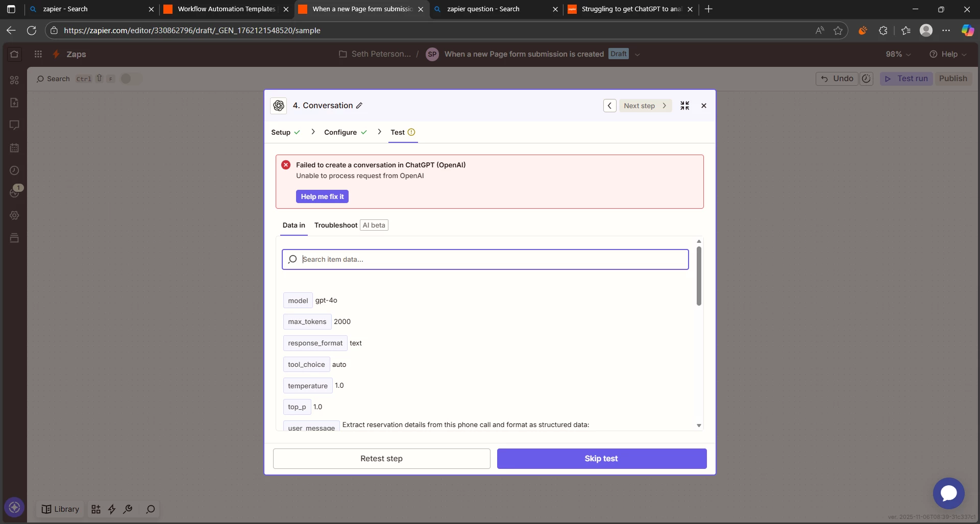
Task: Click the Undo button
Action: pyautogui.click(x=837, y=79)
